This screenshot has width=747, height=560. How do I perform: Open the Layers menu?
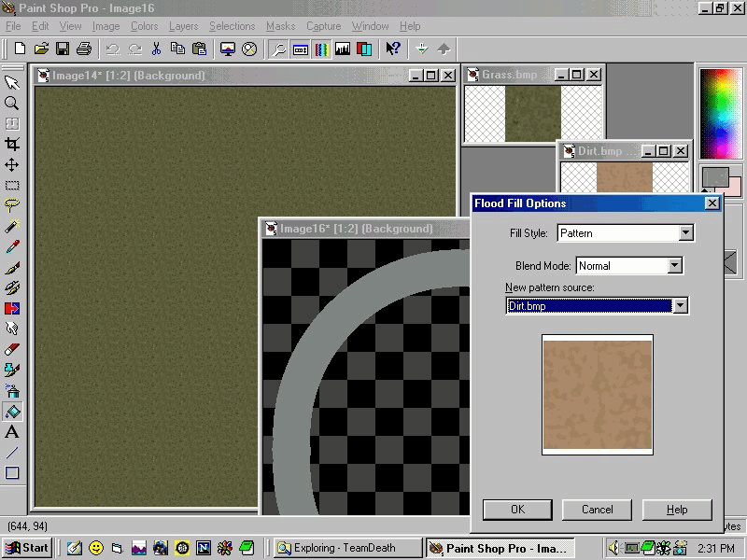click(x=183, y=26)
